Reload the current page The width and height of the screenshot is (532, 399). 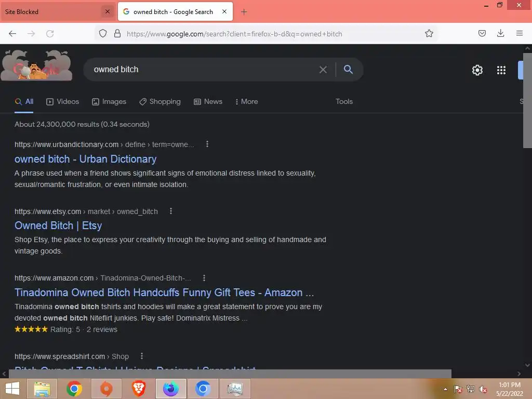(50, 34)
